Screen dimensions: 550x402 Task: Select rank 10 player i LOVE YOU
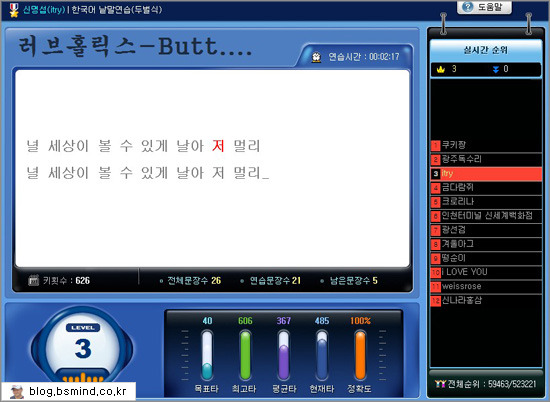coord(486,272)
